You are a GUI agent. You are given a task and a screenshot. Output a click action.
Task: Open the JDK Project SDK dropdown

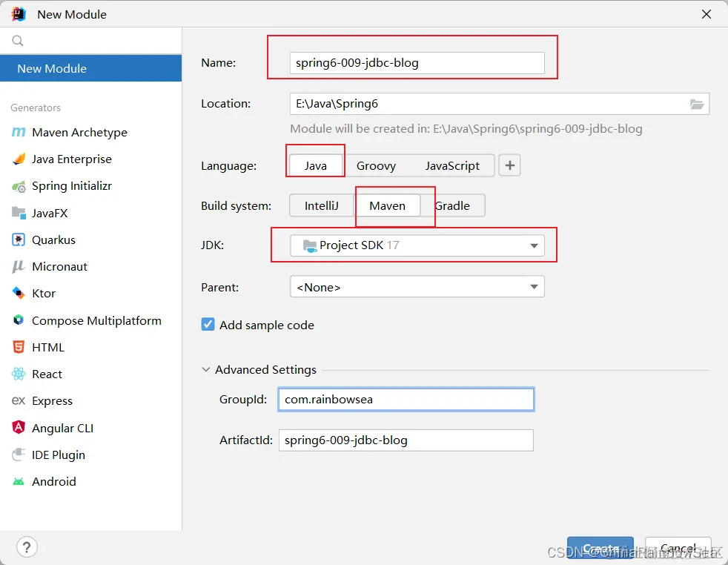(x=417, y=245)
